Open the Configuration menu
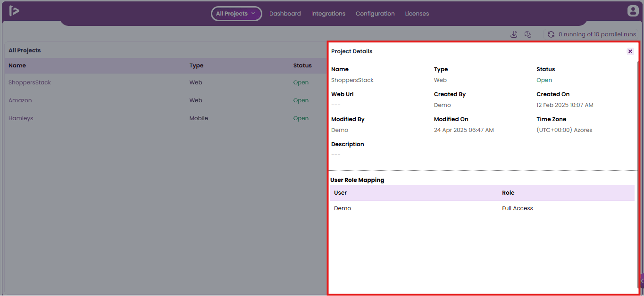 point(375,14)
